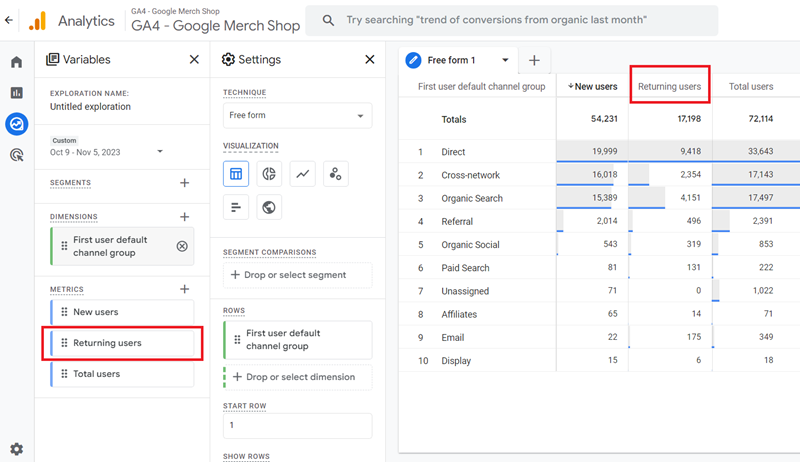Add a new dimension with plus
The image size is (800, 462).
pos(185,217)
